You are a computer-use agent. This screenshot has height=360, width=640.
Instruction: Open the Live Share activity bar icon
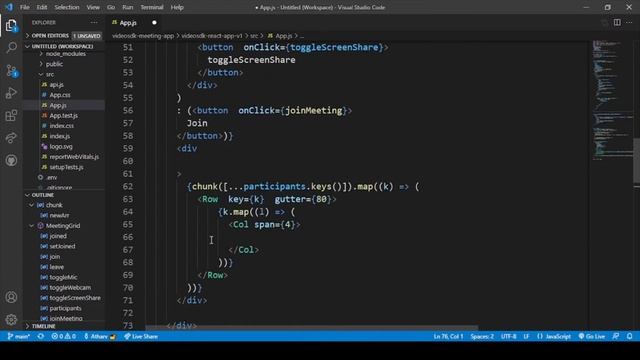[x=11, y=138]
